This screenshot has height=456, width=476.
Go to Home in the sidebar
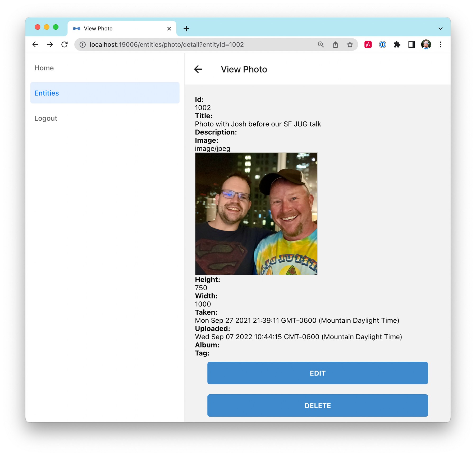pos(44,68)
